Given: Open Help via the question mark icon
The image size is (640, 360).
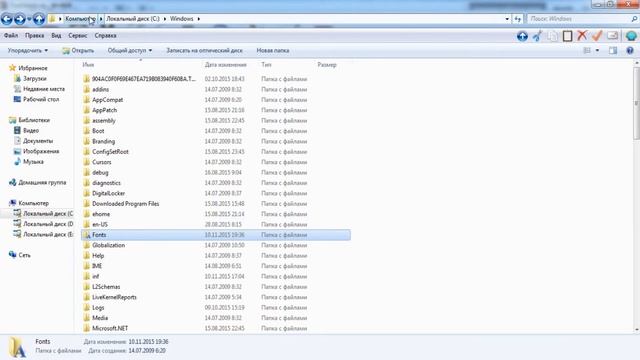Looking at the screenshot, I should [x=630, y=51].
